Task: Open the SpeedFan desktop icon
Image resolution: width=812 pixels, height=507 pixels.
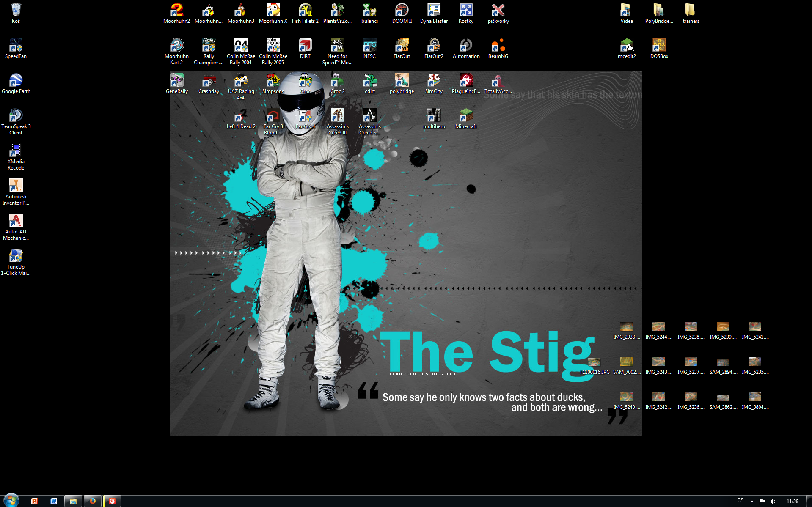Action: tap(16, 49)
